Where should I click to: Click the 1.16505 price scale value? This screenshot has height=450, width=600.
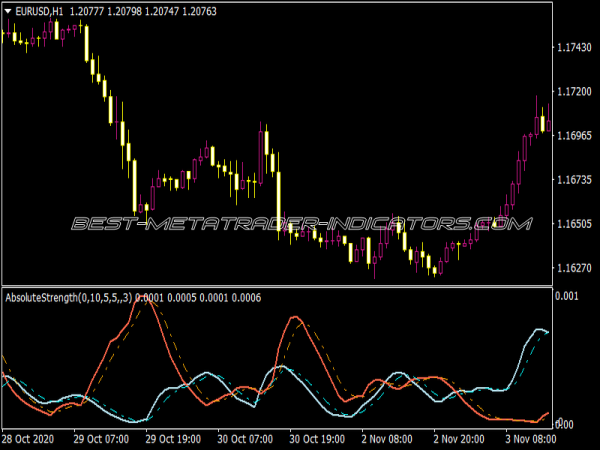pos(574,224)
